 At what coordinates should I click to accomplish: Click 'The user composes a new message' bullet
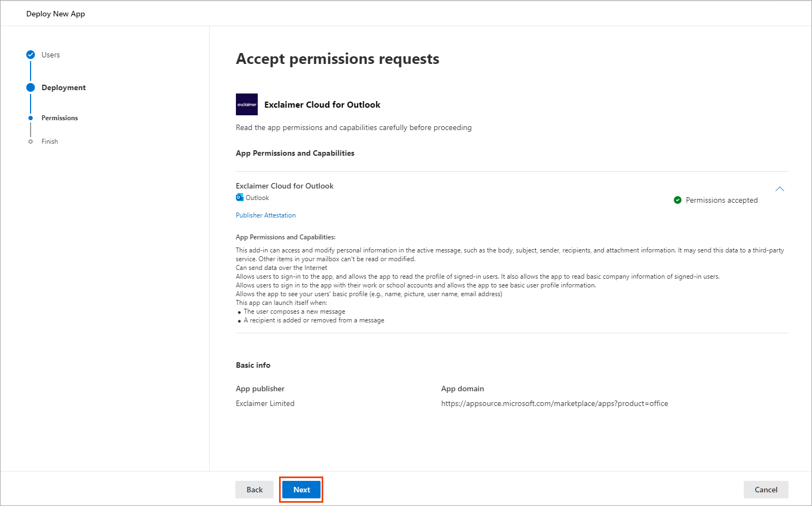[x=294, y=311]
